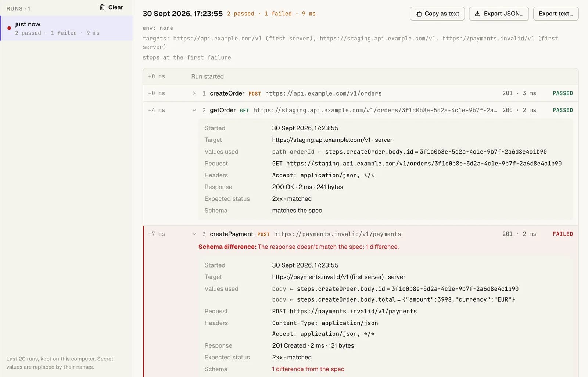This screenshot has height=377, width=588.
Task: Click the body total amount EUR line
Action: tap(394, 299)
